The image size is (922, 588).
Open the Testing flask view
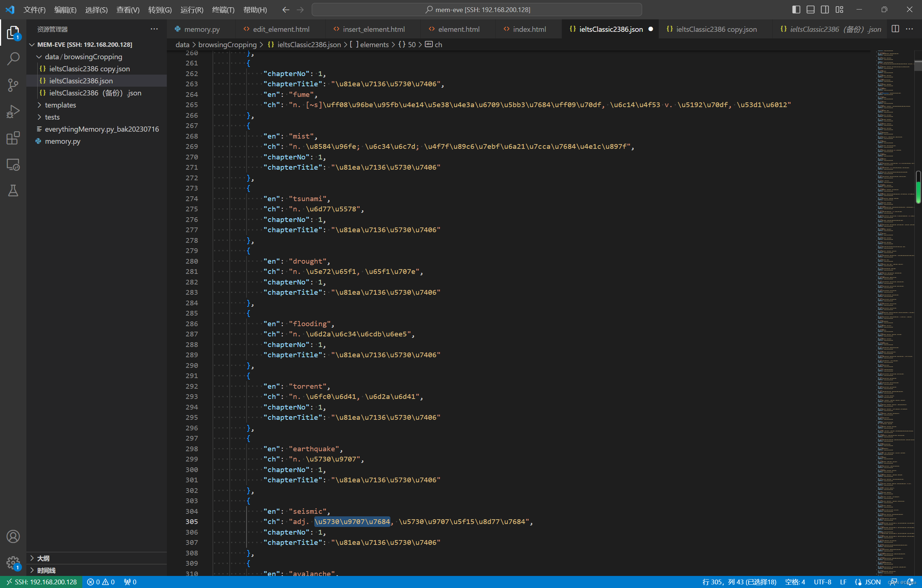point(13,190)
